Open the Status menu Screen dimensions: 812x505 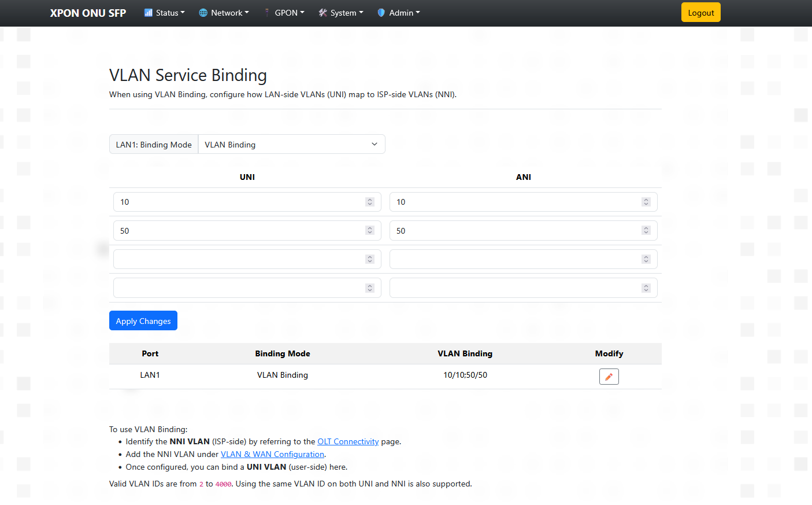pos(165,13)
